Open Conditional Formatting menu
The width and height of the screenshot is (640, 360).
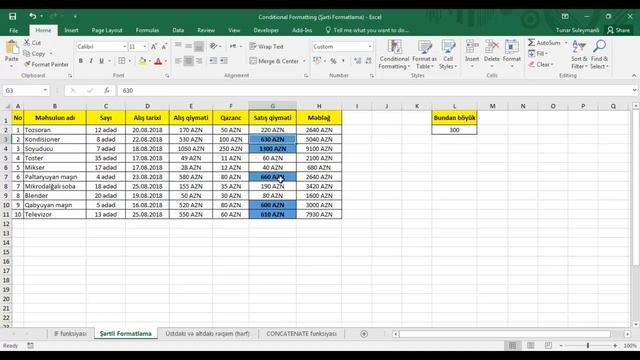(x=394, y=55)
